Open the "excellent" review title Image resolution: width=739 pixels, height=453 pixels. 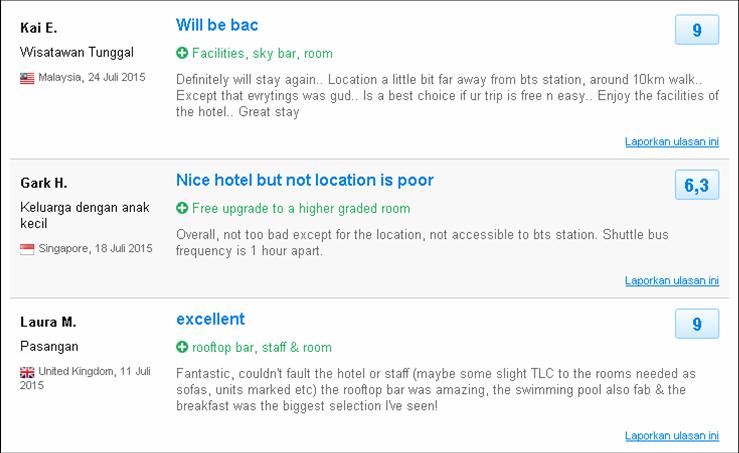[211, 319]
